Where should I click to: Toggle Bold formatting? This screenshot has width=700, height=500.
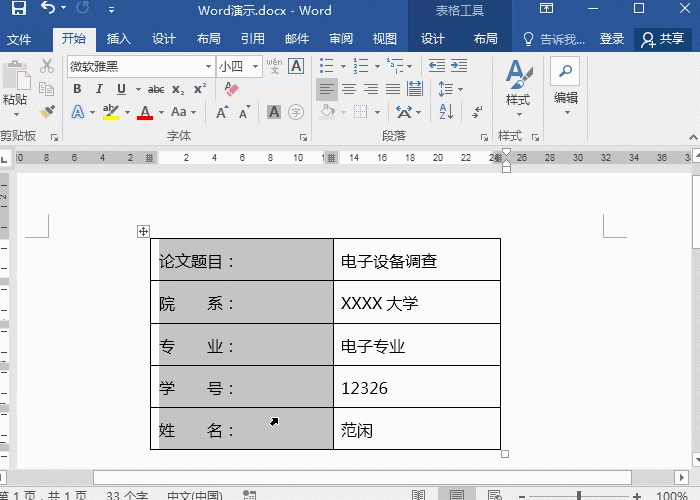[77, 89]
